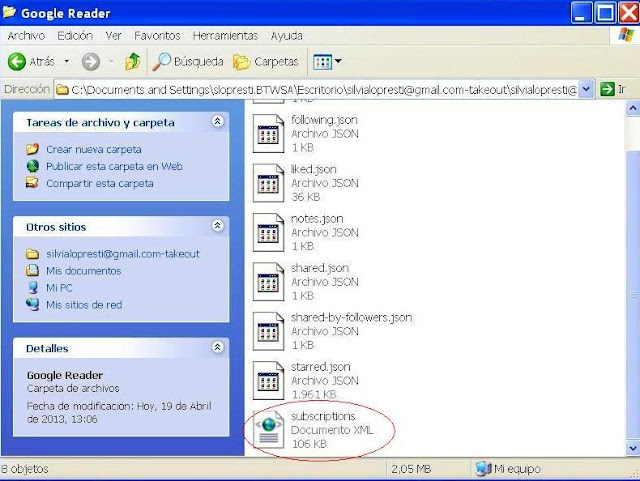640x481 pixels.
Task: Click the scrollbar down arrow
Action: click(633, 448)
